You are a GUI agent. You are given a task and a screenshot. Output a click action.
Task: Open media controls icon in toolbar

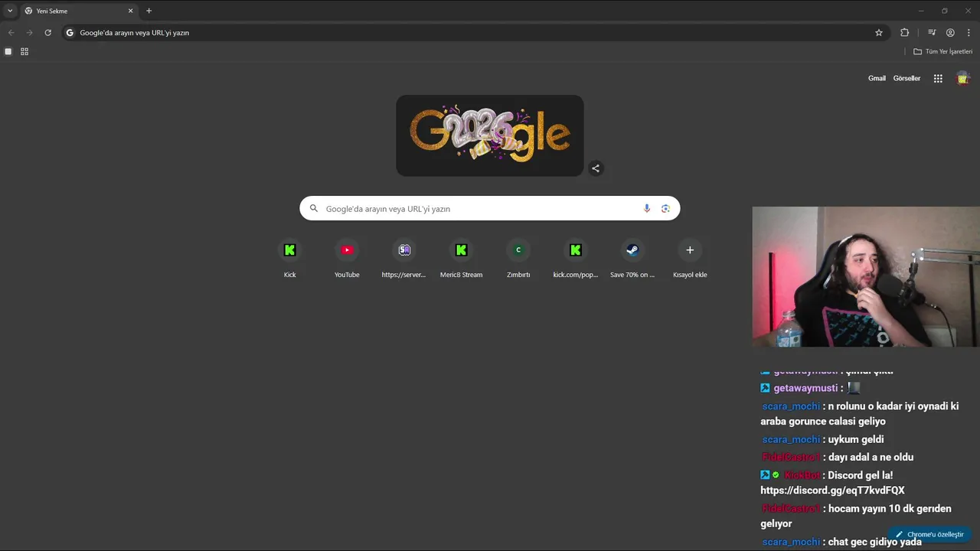click(x=932, y=33)
